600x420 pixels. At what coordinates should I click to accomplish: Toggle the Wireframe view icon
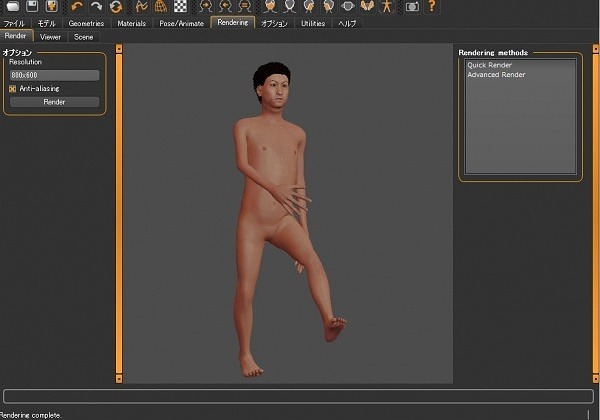(x=161, y=6)
